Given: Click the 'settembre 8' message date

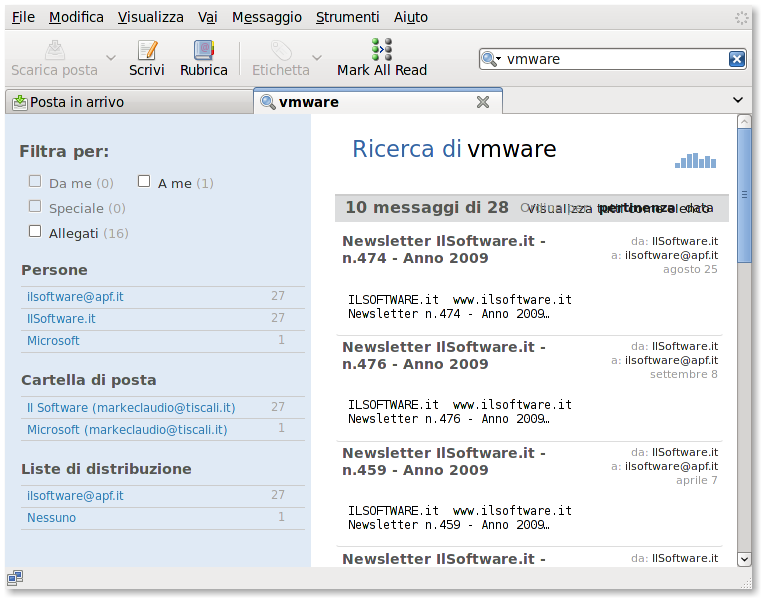Looking at the screenshot, I should point(683,374).
